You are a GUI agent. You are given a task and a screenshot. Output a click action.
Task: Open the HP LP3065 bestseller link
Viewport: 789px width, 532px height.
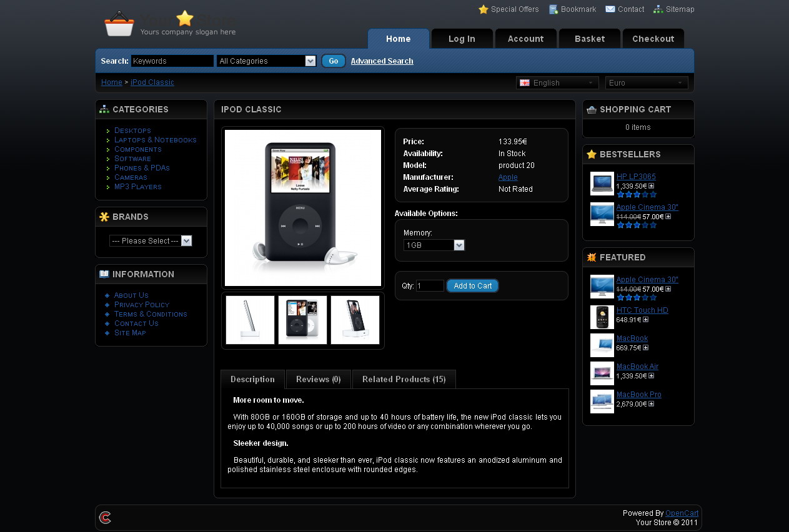click(x=636, y=177)
